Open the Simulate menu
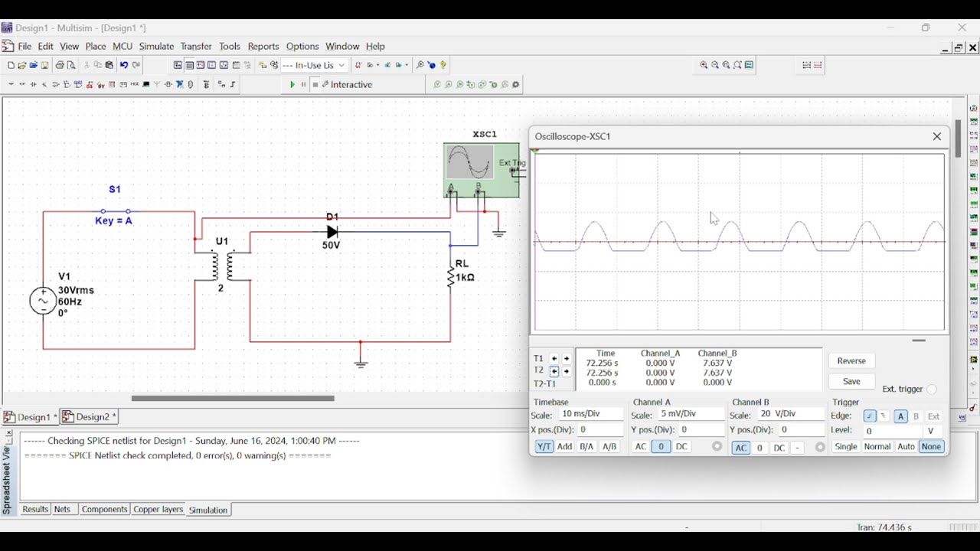 coord(156,47)
